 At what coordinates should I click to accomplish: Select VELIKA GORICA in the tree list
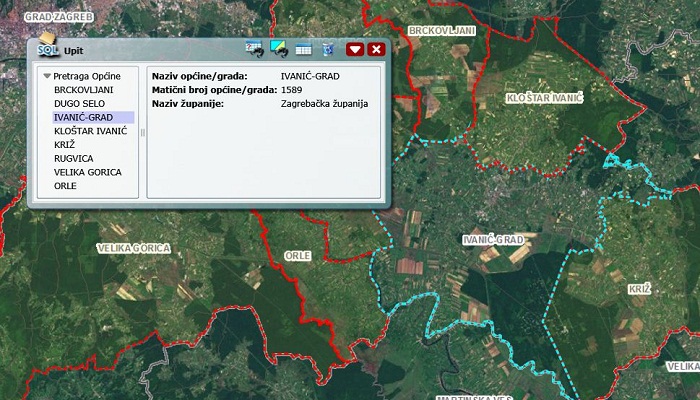pos(88,173)
